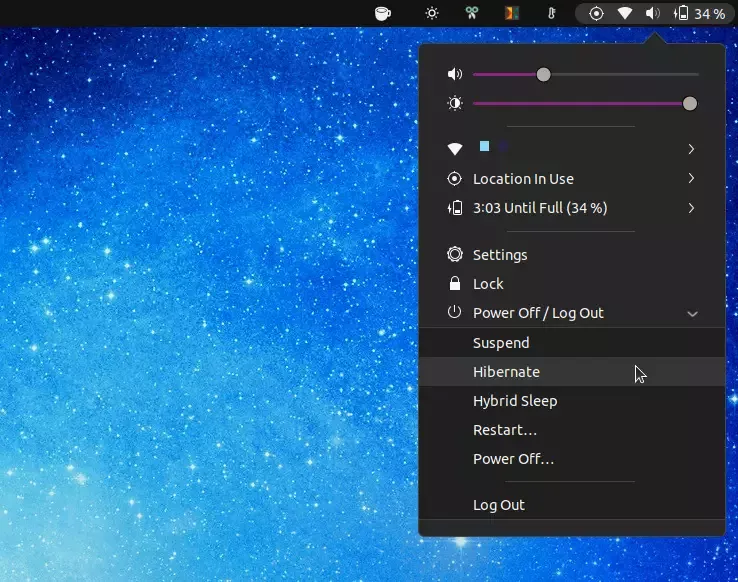Screen dimensions: 738x582
Task: Select Power Off… option
Action: point(571,459)
